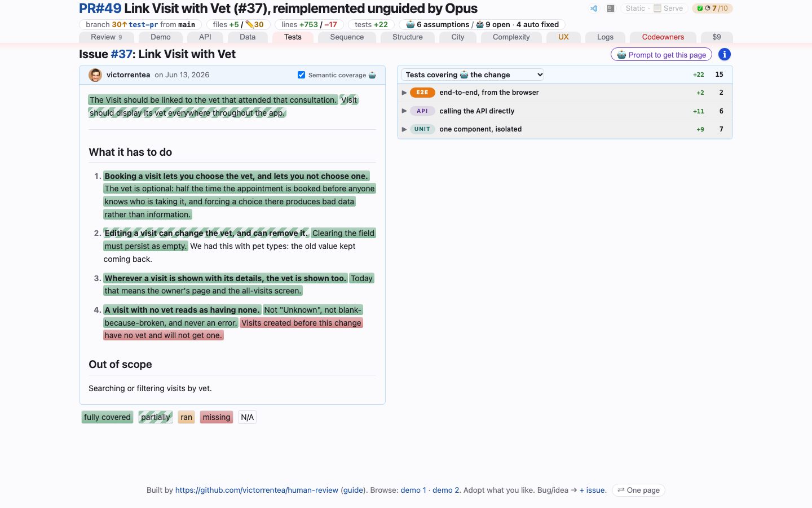Expand the UNIT tests row arrow
Screen dimensions: 812x508
pos(404,129)
